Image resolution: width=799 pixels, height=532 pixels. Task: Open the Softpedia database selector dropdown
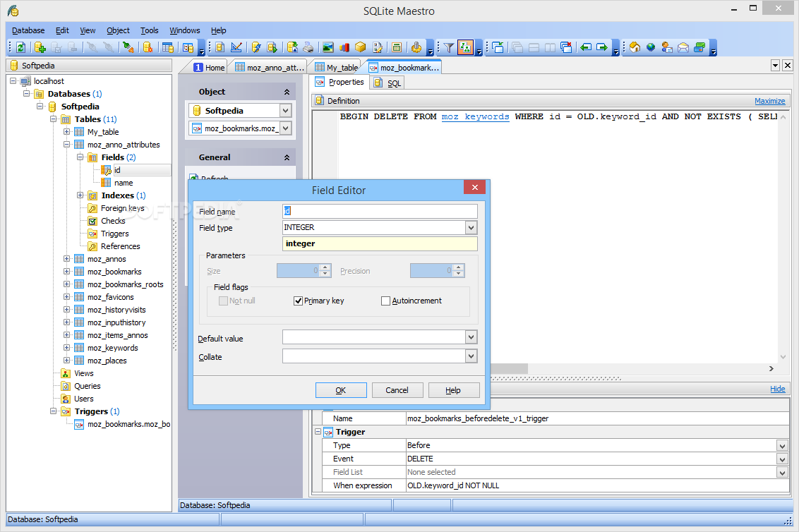(285, 111)
